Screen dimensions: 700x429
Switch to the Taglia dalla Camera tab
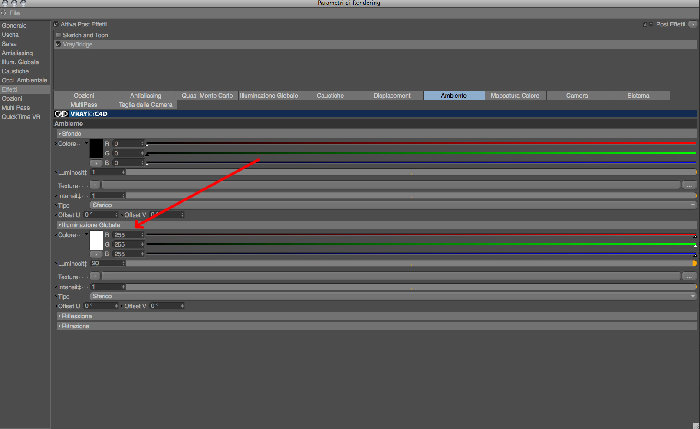click(146, 104)
